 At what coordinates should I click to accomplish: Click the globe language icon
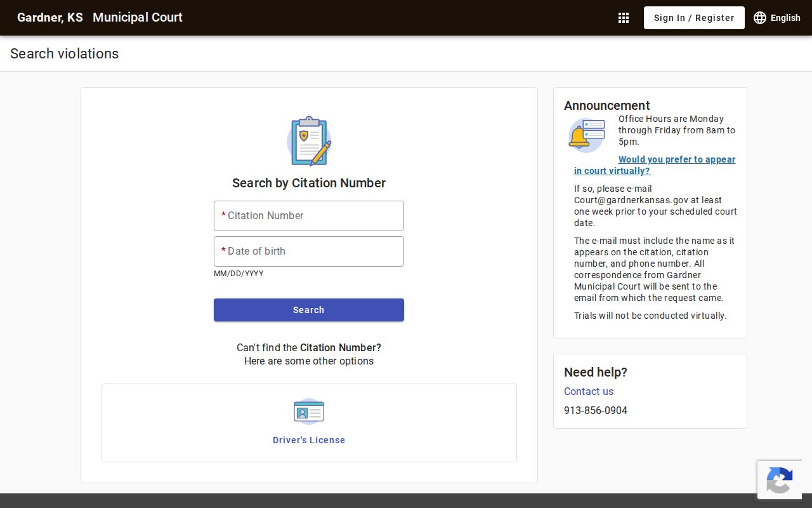point(760,18)
